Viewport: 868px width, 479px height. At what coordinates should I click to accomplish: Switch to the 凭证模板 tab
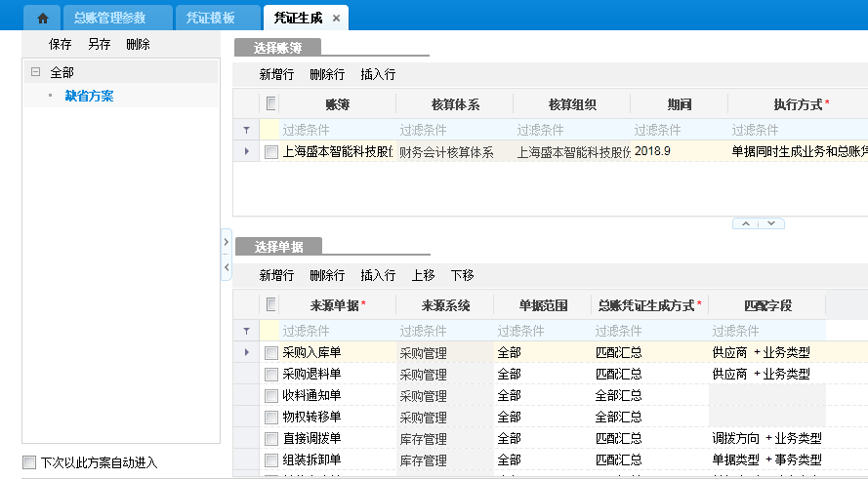coord(211,19)
